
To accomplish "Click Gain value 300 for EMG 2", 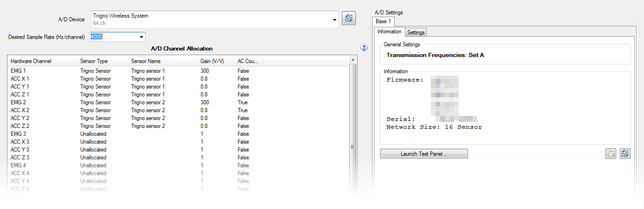I will 205,102.
